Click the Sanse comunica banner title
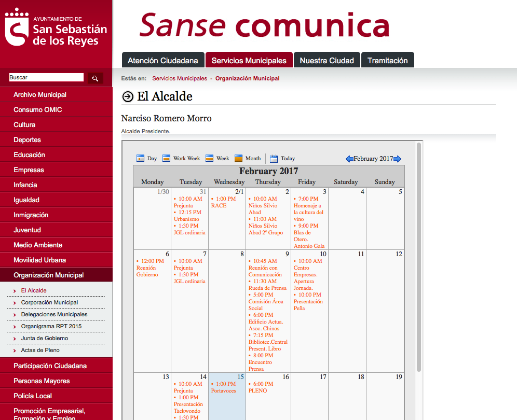 pyautogui.click(x=264, y=25)
